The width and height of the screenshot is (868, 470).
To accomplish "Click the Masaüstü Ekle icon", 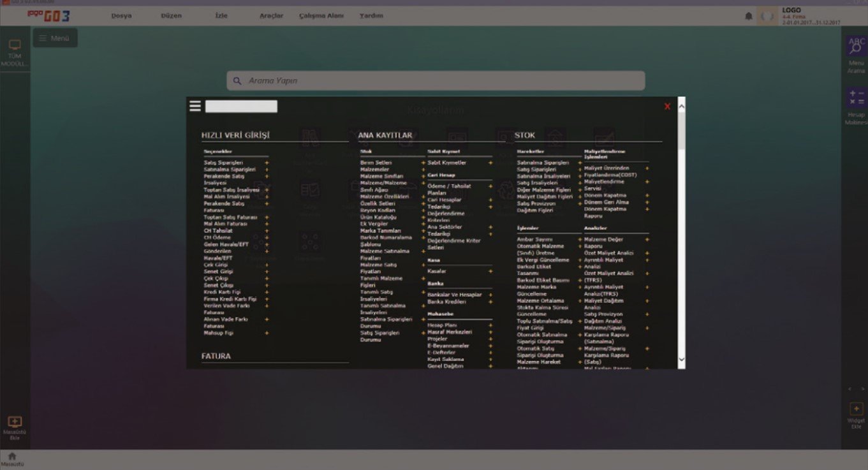I will pyautogui.click(x=14, y=422).
